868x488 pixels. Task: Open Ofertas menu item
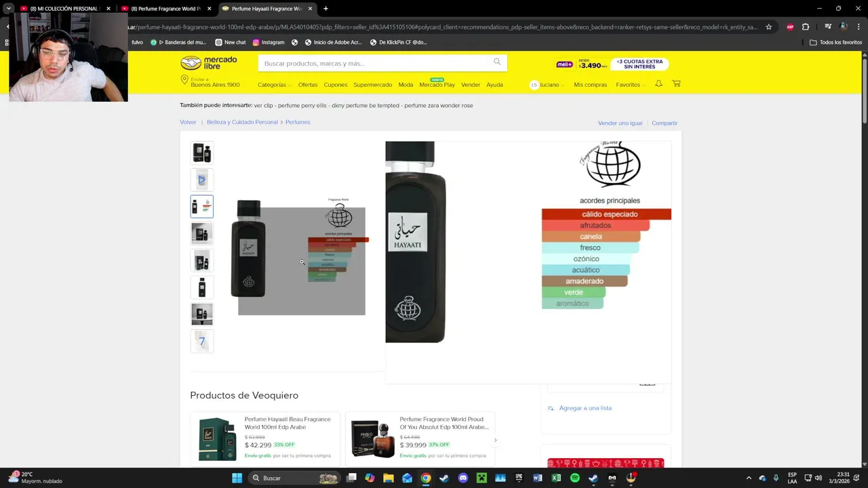(308, 85)
